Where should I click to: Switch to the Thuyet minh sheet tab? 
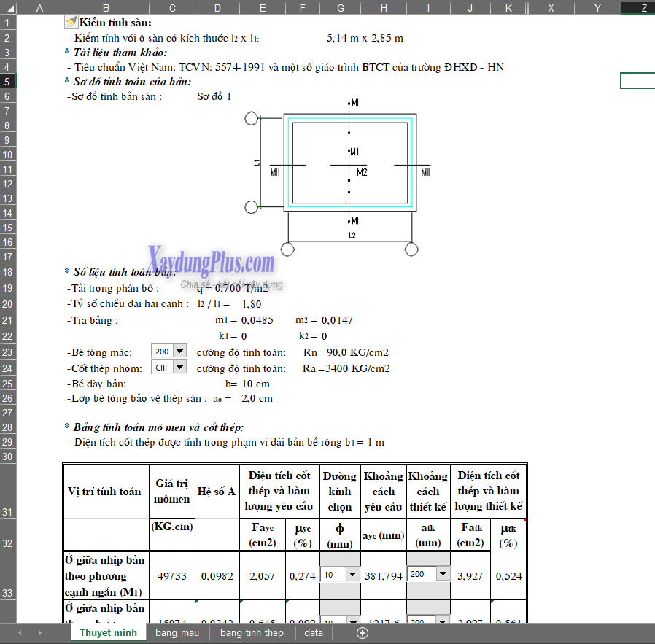(x=108, y=633)
